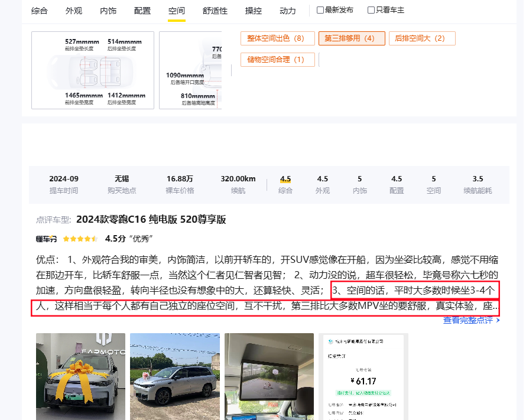Click the review text starting with 优点
This screenshot has height=420, width=526.
[267, 283]
